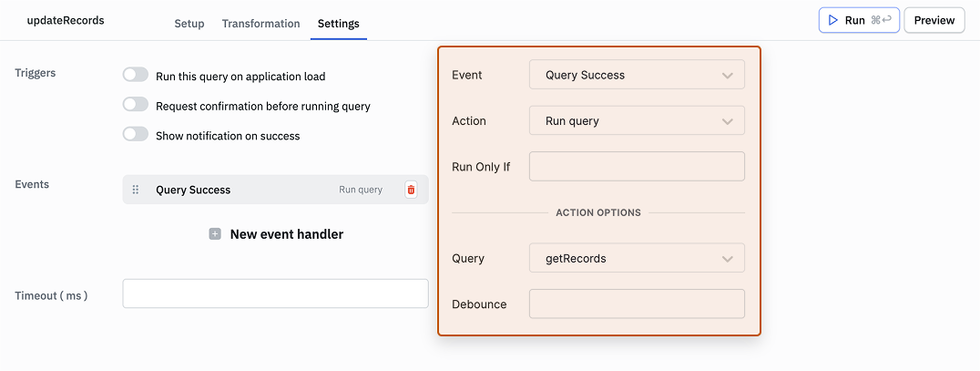Click the updateRecords query name
This screenshot has width=980, height=371.
point(66,20)
